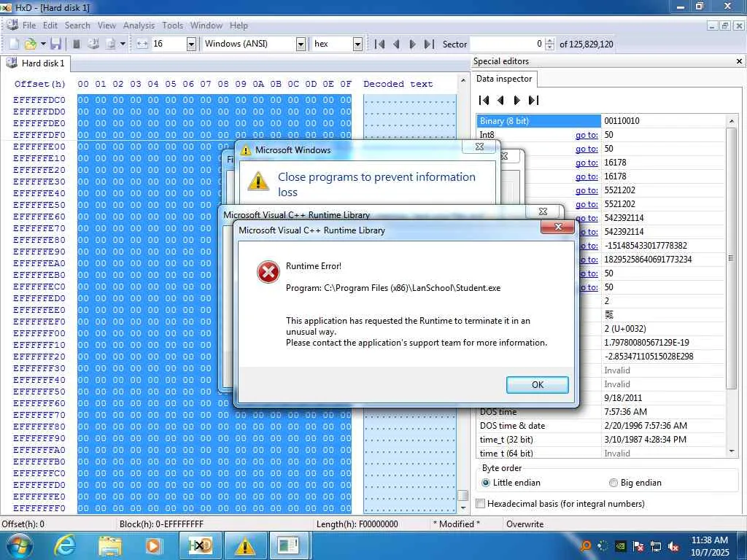Expand the hex offset base dropdown
Image resolution: width=747 pixels, height=560 pixels.
pos(357,44)
